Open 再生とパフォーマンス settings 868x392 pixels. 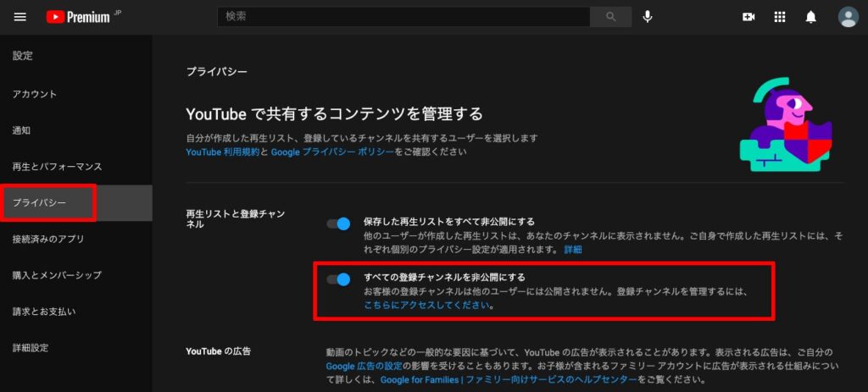[x=57, y=167]
